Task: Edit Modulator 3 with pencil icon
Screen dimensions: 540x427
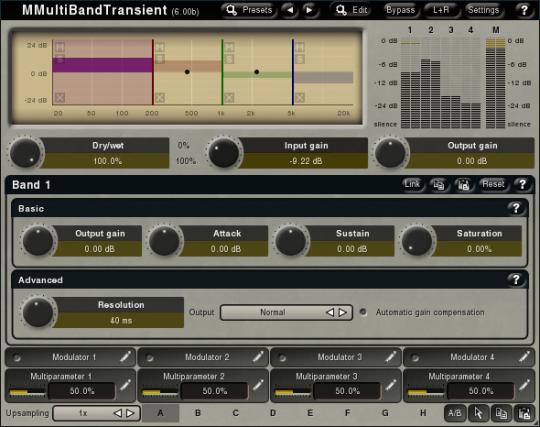Action: click(391, 357)
